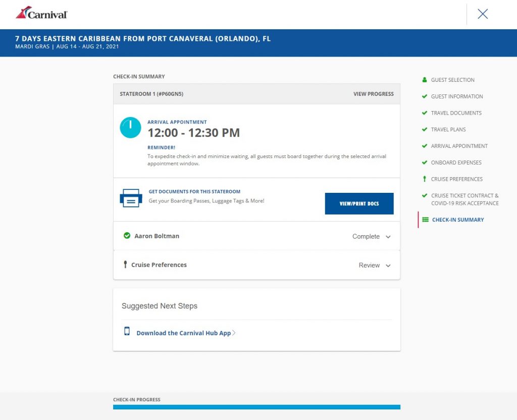Click the check-in progress bar
Viewport: 517px width, 420px height.
(x=256, y=407)
